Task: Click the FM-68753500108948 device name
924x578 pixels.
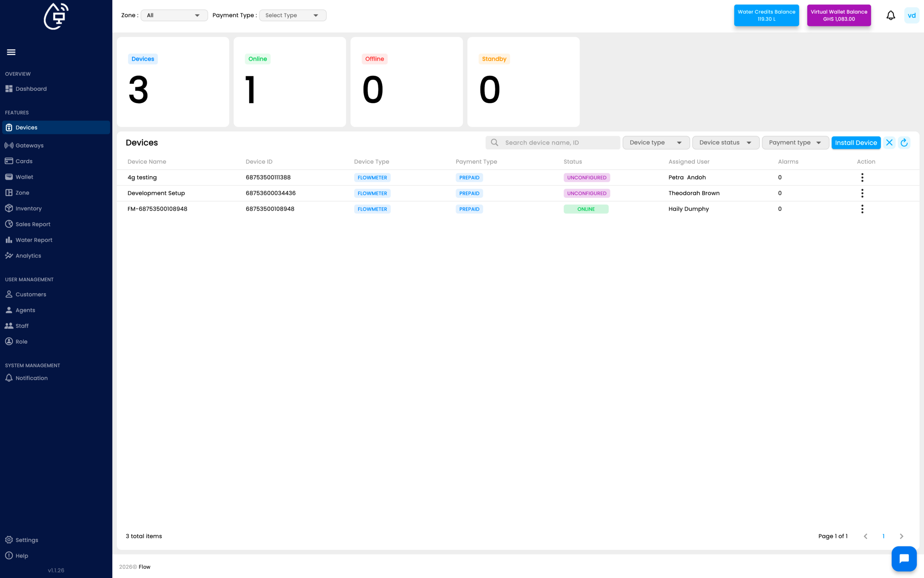Action: pos(157,209)
